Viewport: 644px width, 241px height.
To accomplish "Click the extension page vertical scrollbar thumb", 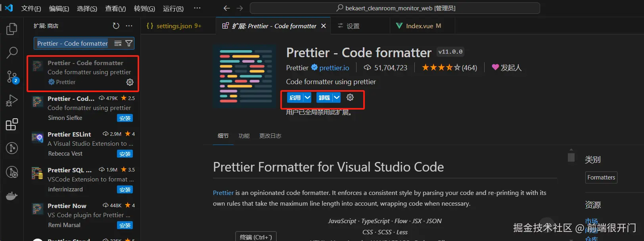I will click(x=571, y=157).
